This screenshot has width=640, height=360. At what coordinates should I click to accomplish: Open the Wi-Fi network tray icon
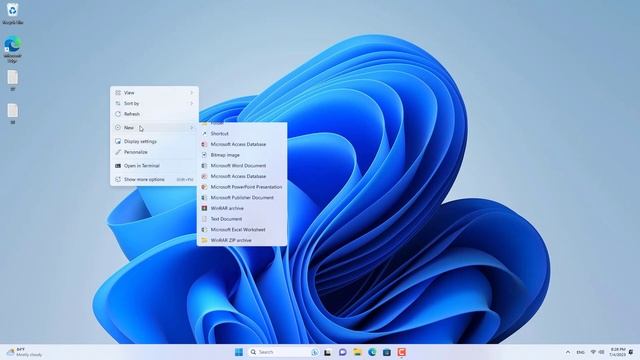pyautogui.click(x=593, y=352)
